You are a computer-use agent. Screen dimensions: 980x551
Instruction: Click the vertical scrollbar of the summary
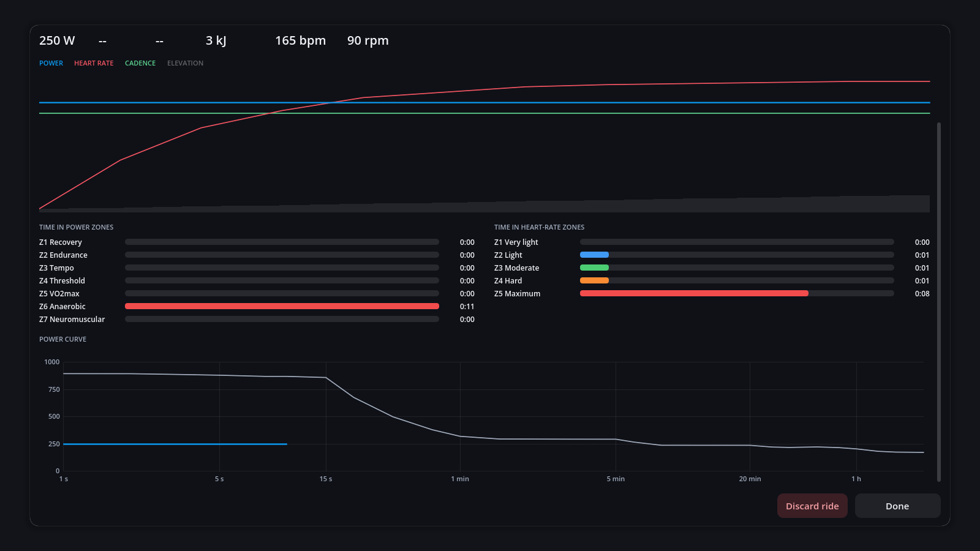point(939,301)
